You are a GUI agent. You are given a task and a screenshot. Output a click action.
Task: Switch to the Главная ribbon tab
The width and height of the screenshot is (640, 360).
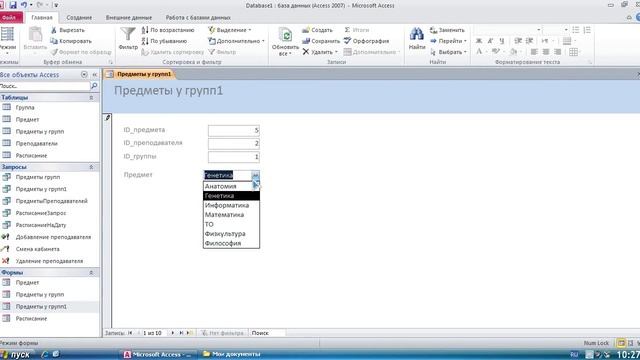click(42, 18)
